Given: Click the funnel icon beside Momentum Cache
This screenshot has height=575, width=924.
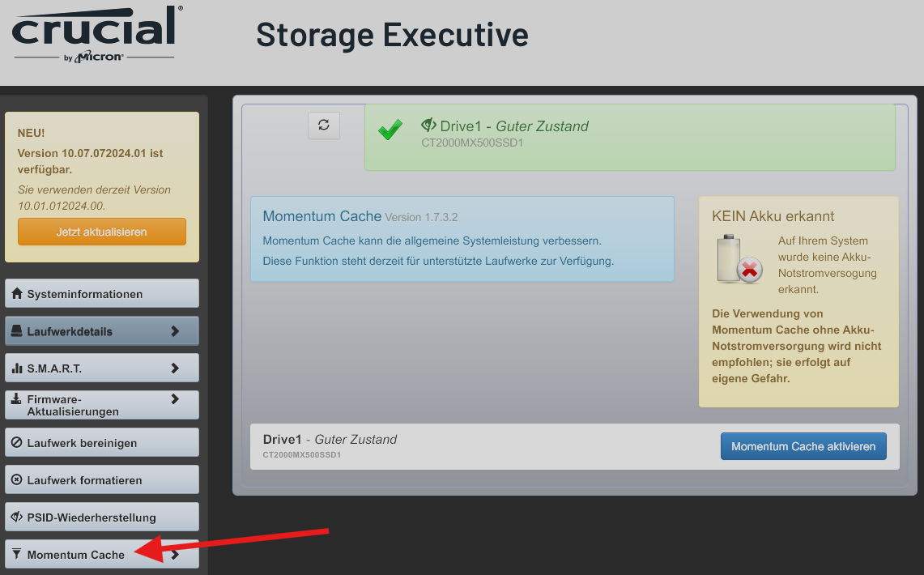Looking at the screenshot, I should coord(17,555).
